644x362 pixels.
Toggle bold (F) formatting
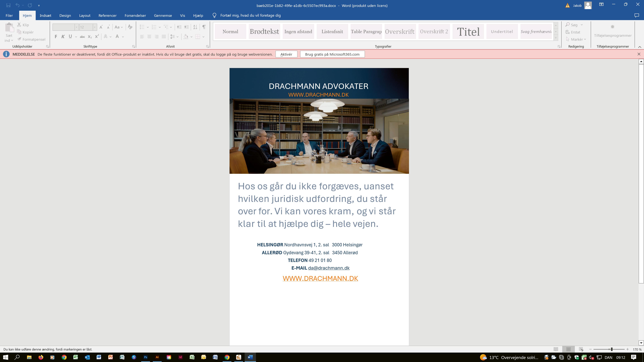click(56, 37)
